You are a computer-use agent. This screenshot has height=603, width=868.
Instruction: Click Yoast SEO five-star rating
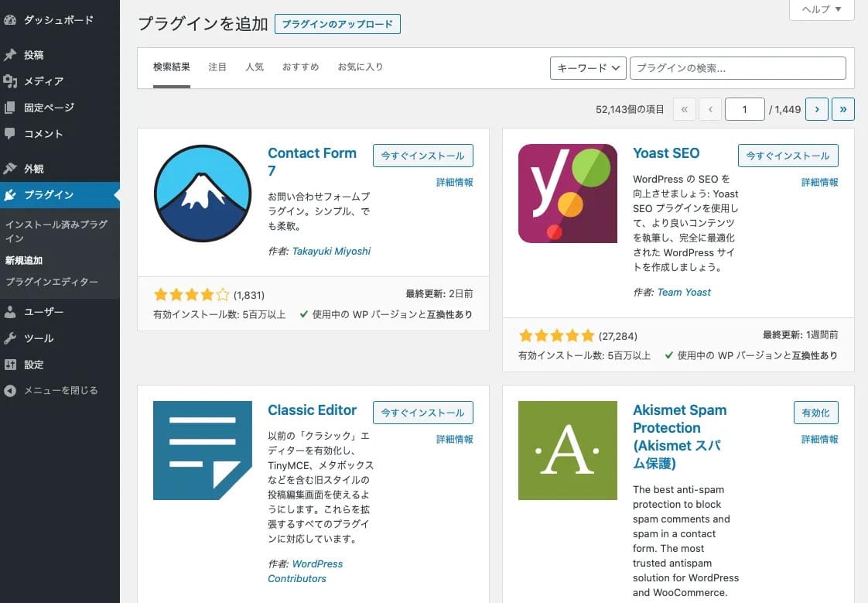[556, 335]
